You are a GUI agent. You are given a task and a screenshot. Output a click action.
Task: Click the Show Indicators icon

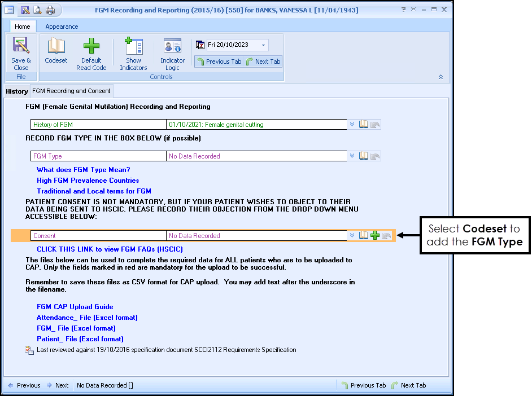(x=133, y=46)
